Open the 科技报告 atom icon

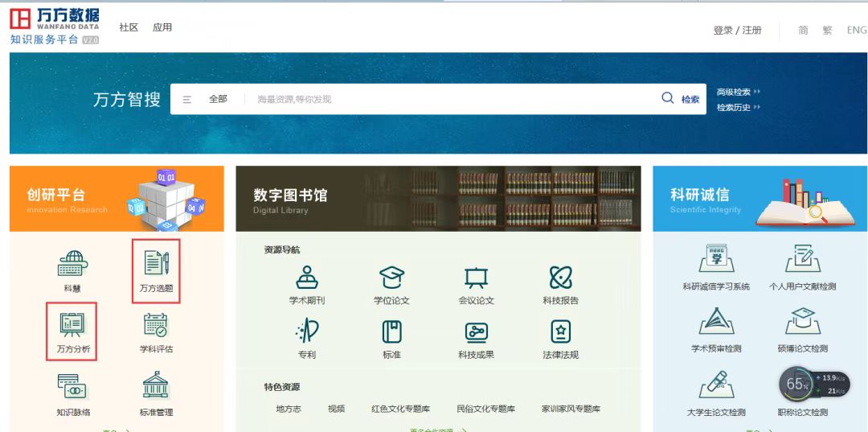click(x=561, y=277)
